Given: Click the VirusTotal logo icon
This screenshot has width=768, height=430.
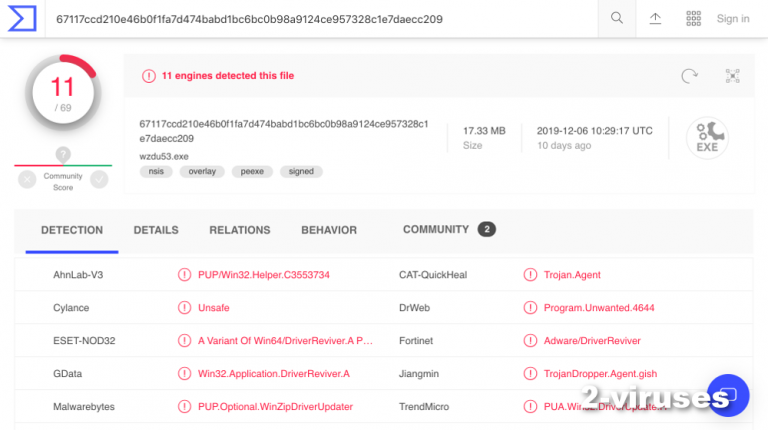Looking at the screenshot, I should [x=23, y=19].
